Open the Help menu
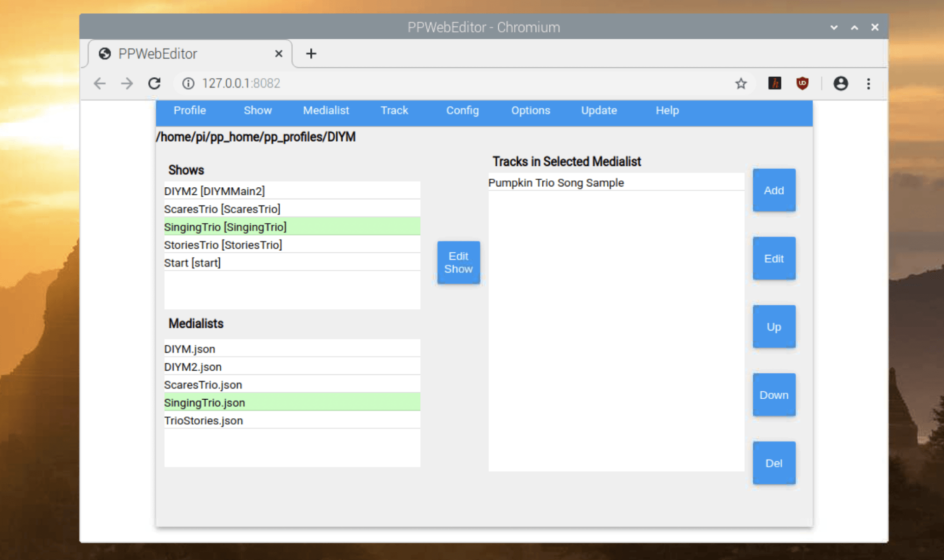The image size is (944, 560). point(667,111)
